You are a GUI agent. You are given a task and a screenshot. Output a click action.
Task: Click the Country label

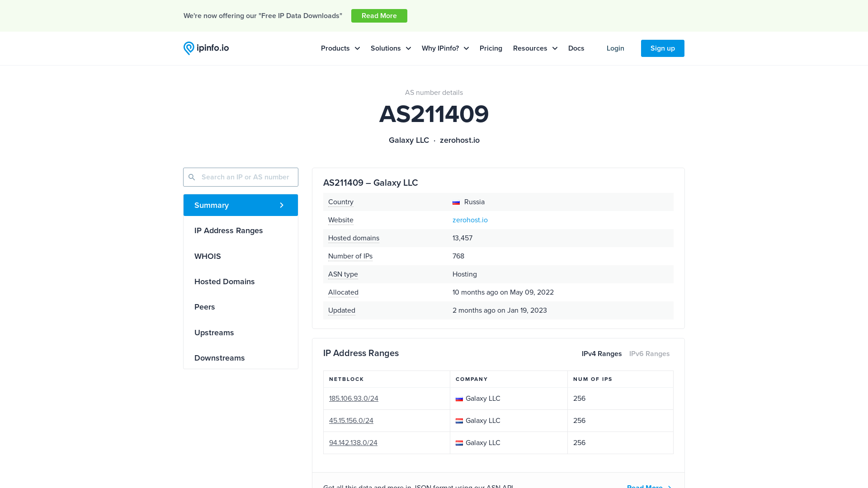coord(341,202)
